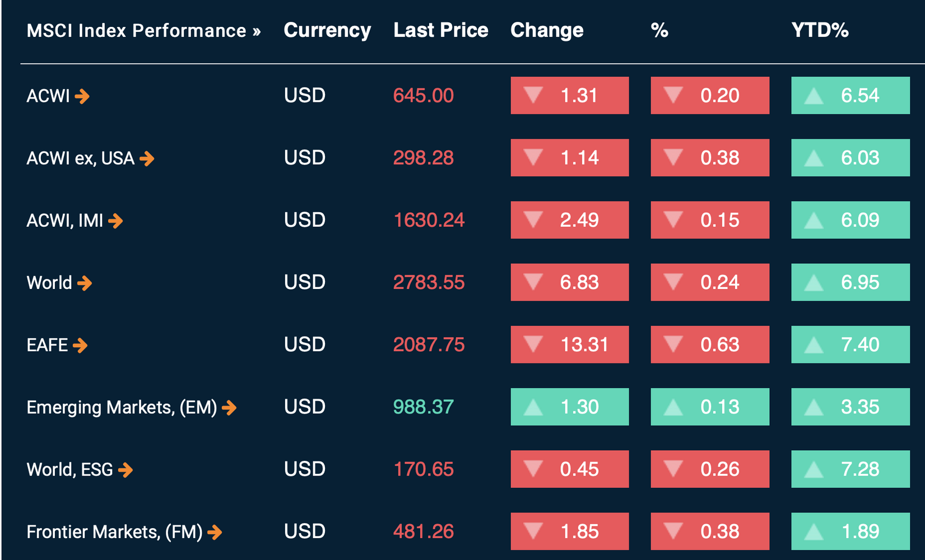Select the Frontier Markets, (FM) index name
Image resolution: width=925 pixels, height=560 pixels.
point(114,531)
